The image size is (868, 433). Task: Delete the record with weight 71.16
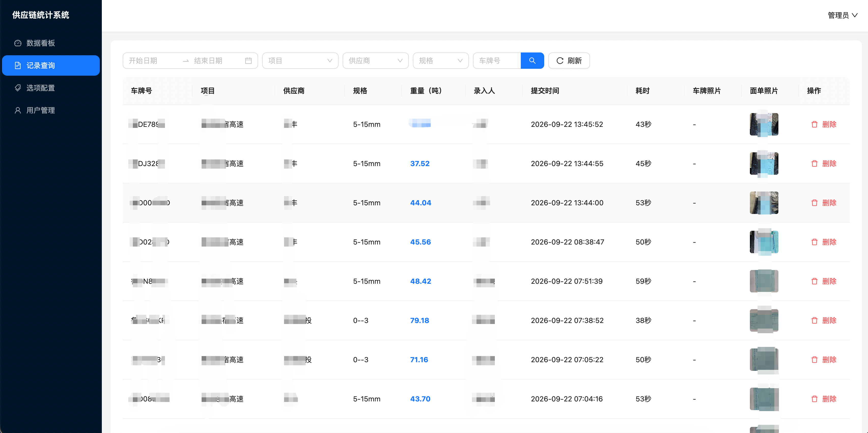coord(824,360)
